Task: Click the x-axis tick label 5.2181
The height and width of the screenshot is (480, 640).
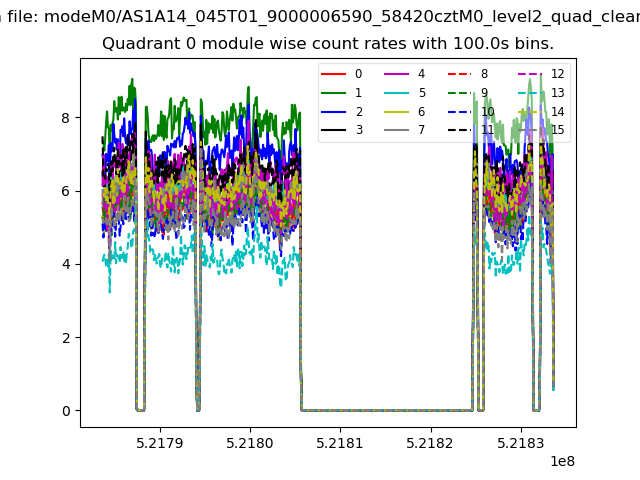Action: click(340, 443)
